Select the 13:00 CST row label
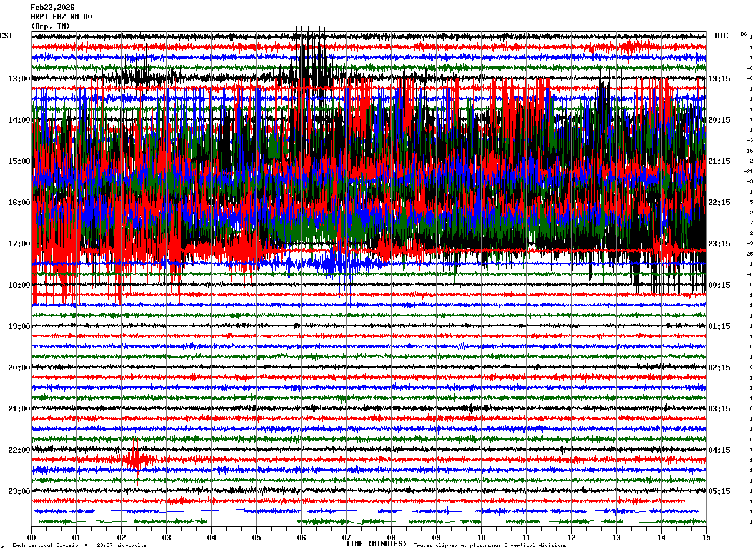Screen dimensions: 756x554 tap(19, 79)
